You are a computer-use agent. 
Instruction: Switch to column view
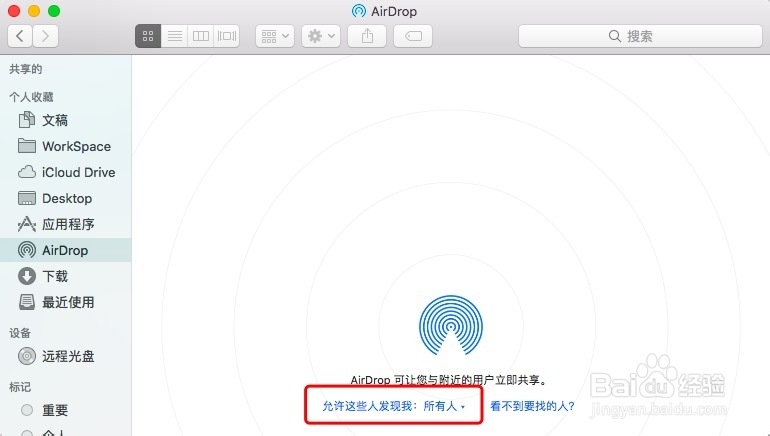[200, 36]
